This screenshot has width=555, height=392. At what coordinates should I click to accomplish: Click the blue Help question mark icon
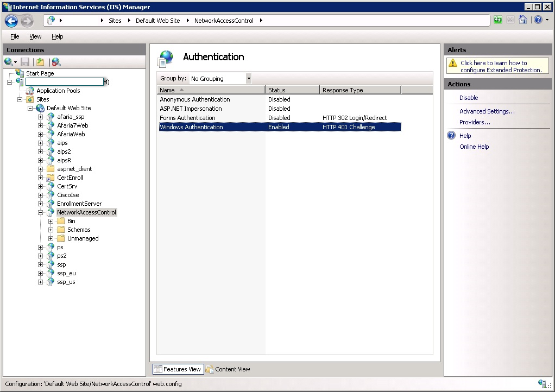point(538,20)
